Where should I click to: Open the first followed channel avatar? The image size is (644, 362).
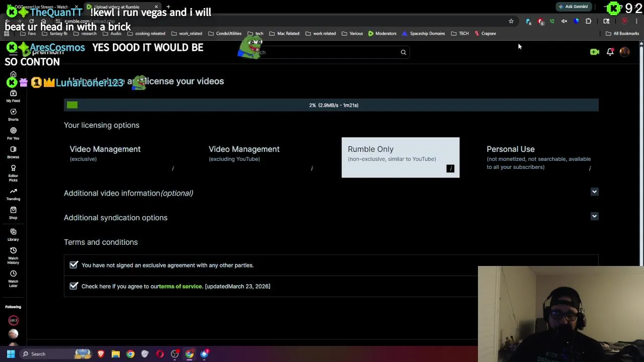point(13,320)
